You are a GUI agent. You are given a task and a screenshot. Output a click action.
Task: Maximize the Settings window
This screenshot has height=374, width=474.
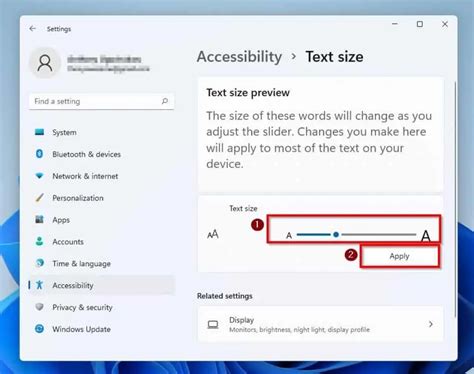[x=420, y=24]
